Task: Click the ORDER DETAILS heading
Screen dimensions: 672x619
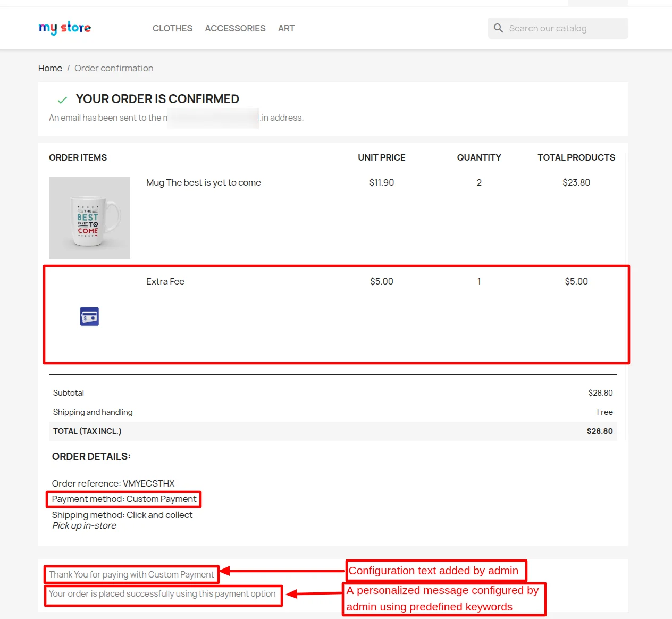Action: (x=91, y=456)
